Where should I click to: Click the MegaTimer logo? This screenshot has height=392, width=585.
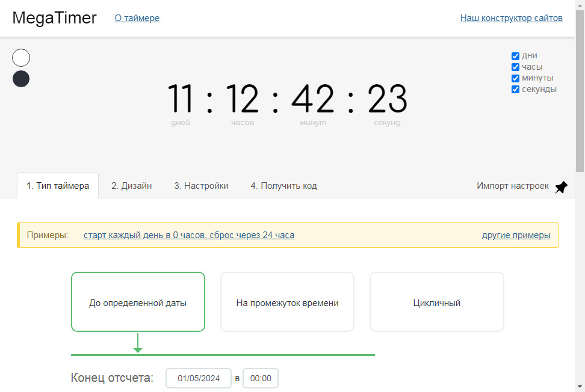point(54,17)
